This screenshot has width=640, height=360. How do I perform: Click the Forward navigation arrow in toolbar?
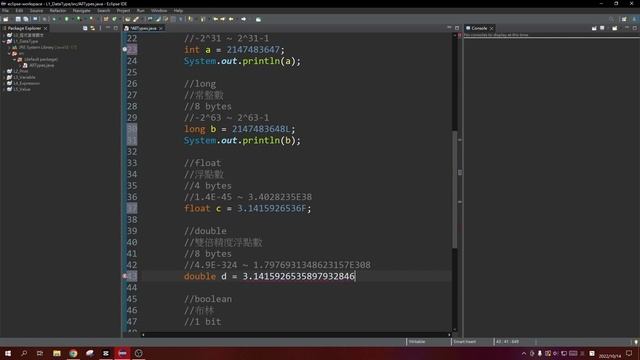[244, 19]
